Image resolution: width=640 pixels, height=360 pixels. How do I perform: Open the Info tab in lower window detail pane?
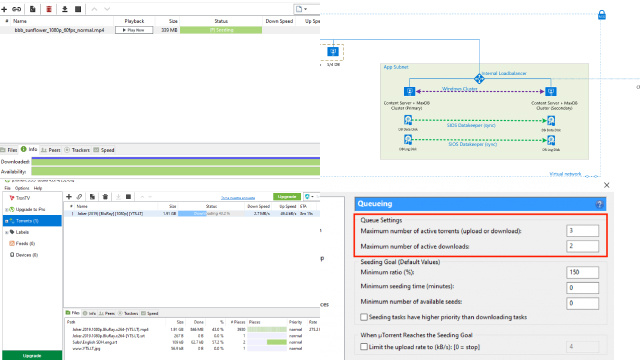[x=89, y=313]
